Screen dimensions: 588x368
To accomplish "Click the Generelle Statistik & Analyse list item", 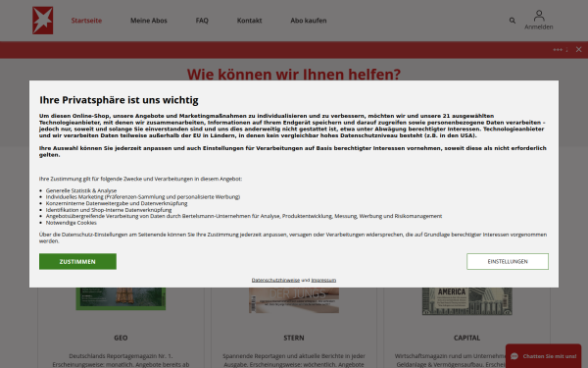I will tap(81, 190).
